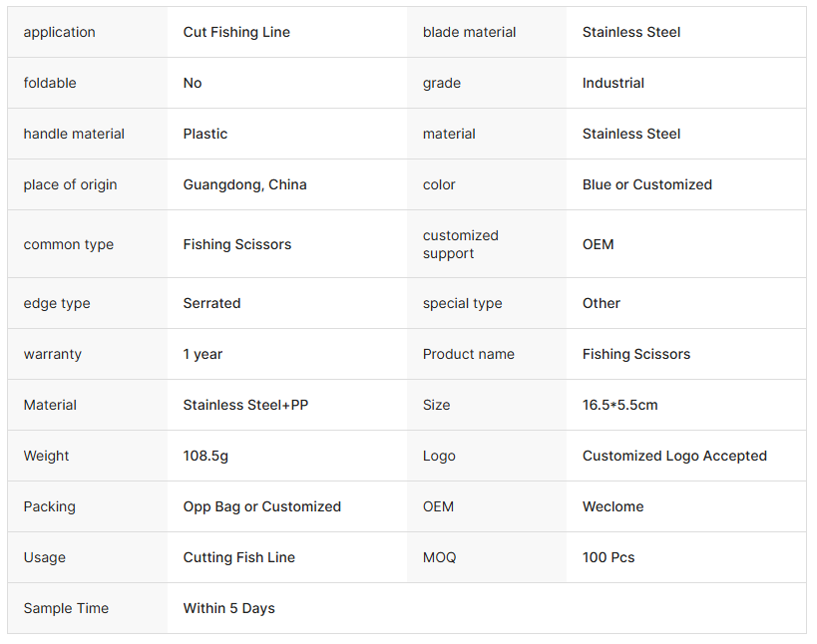Click the 'foldable' attribute label
817x644 pixels.
click(50, 83)
